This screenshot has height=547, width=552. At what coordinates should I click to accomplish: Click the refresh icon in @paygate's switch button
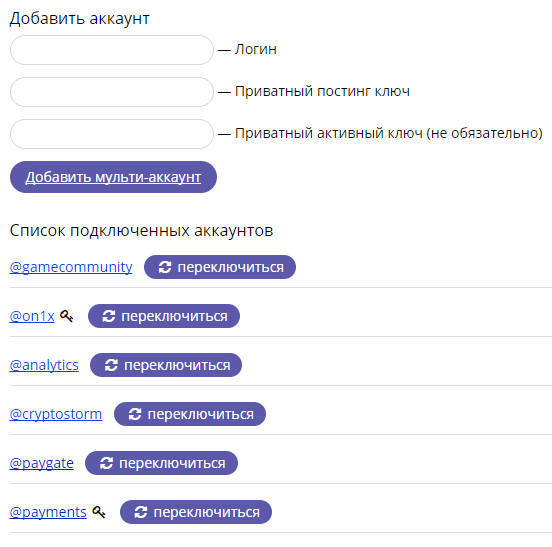(x=106, y=463)
